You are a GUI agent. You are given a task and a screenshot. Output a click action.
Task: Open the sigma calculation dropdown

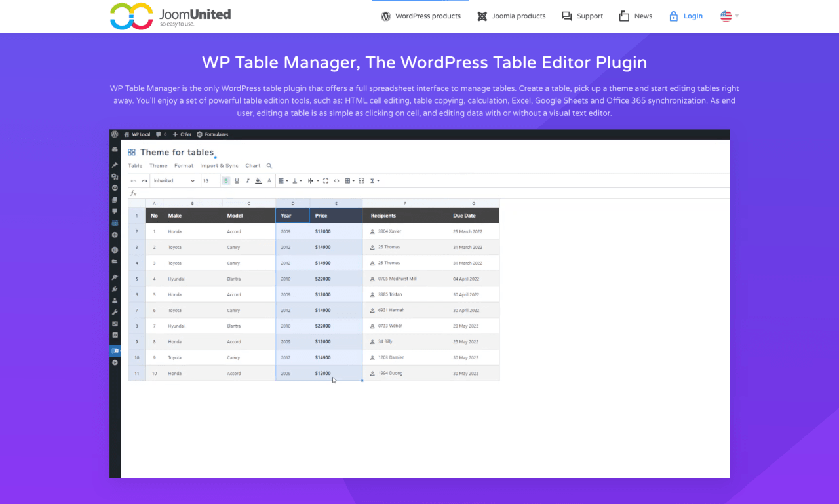tap(374, 181)
